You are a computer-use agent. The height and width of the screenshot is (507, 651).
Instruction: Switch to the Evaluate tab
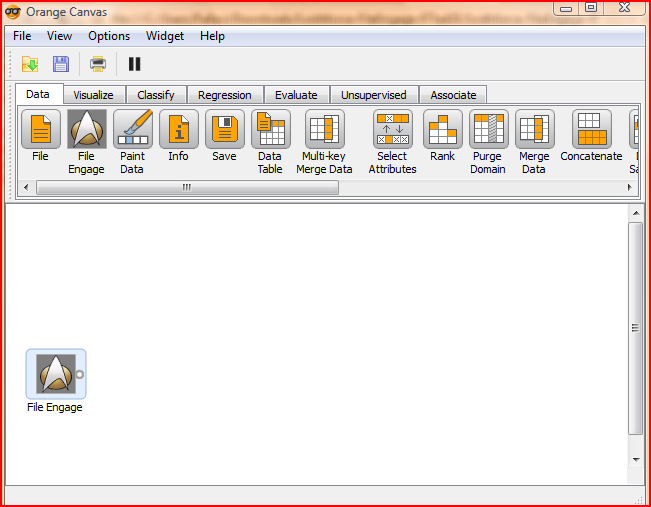[x=296, y=95]
